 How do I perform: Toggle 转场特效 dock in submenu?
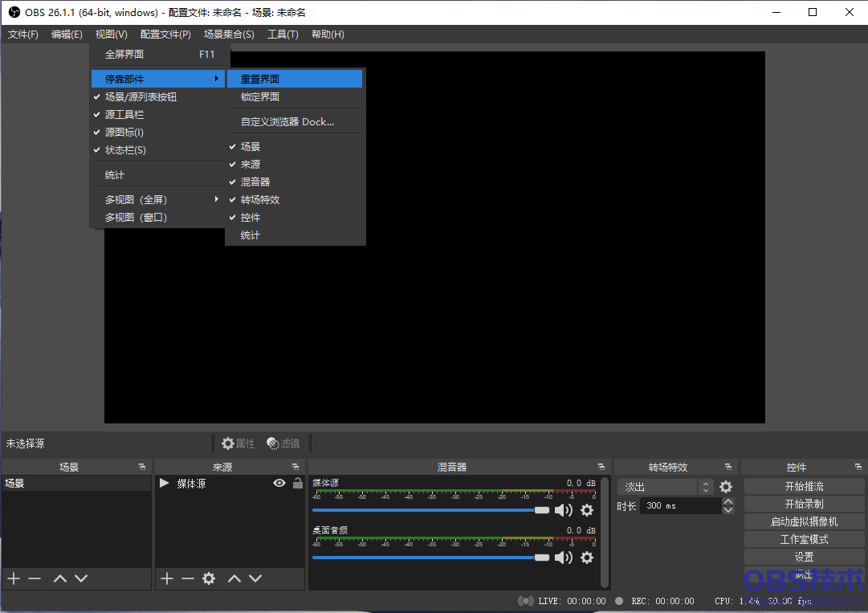295,200
